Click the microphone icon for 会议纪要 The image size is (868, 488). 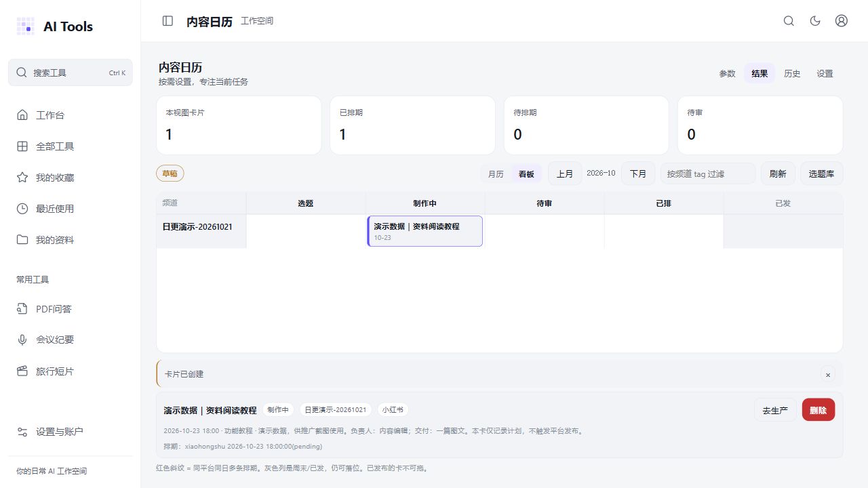click(x=22, y=340)
